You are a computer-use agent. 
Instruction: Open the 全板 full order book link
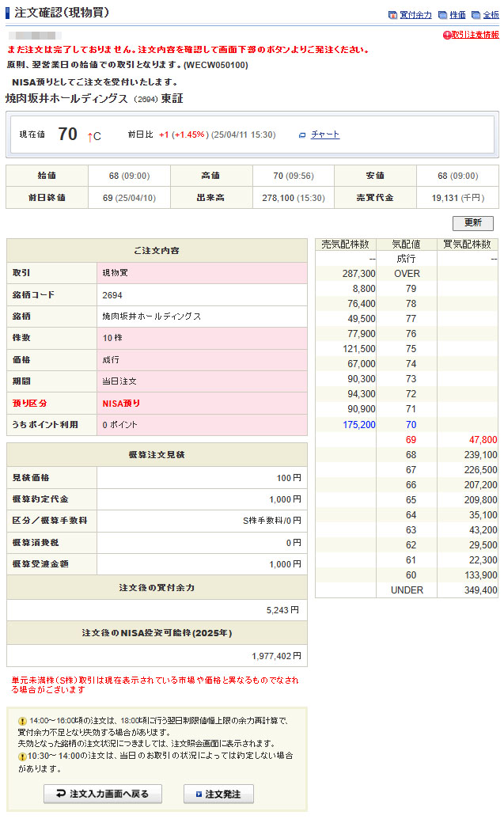click(491, 15)
